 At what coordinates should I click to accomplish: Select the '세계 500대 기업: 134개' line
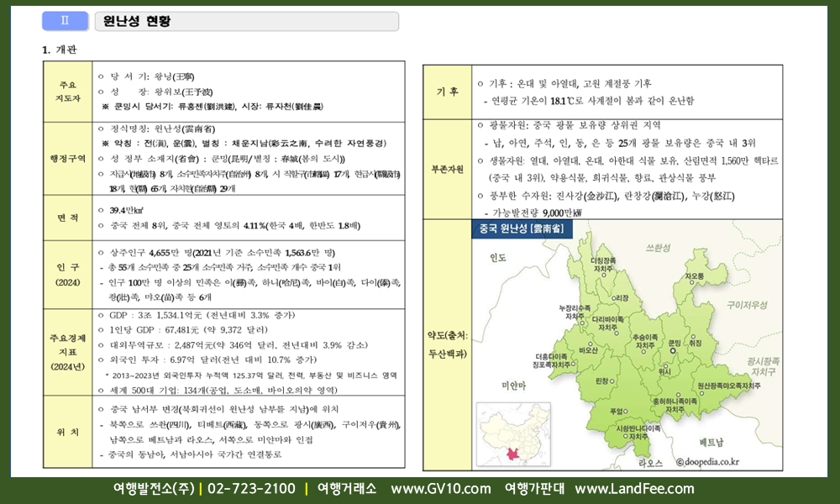coord(218,390)
